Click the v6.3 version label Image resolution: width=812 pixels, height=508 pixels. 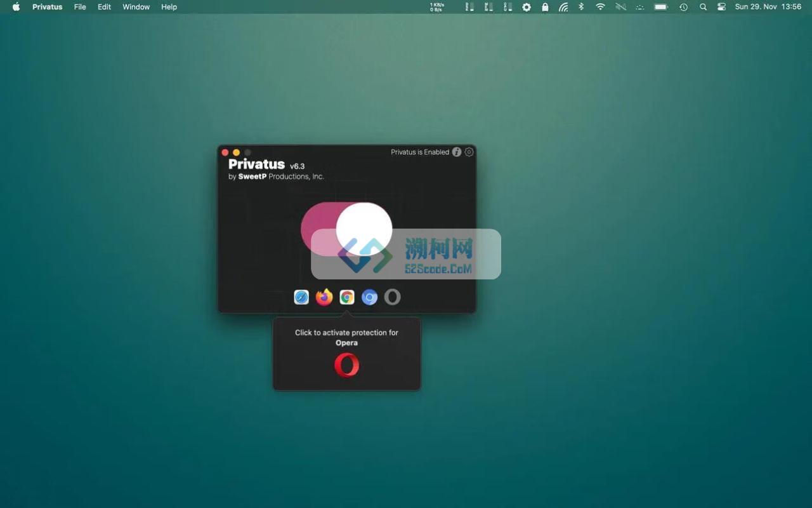pos(297,166)
